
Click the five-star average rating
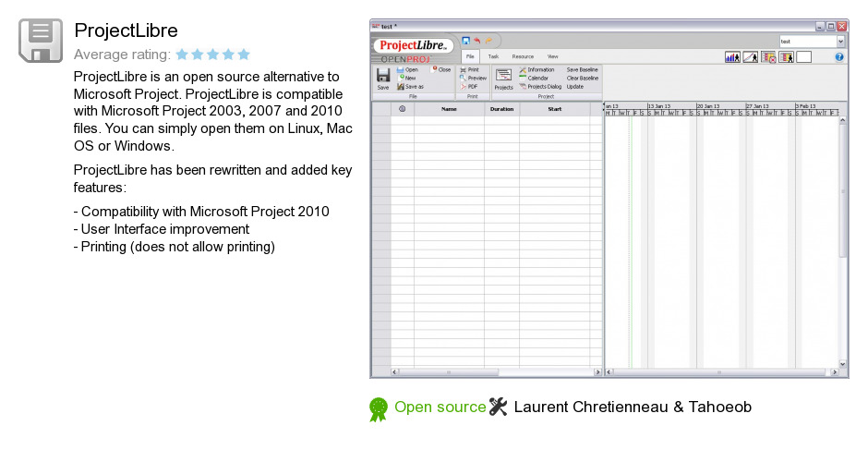tap(213, 55)
